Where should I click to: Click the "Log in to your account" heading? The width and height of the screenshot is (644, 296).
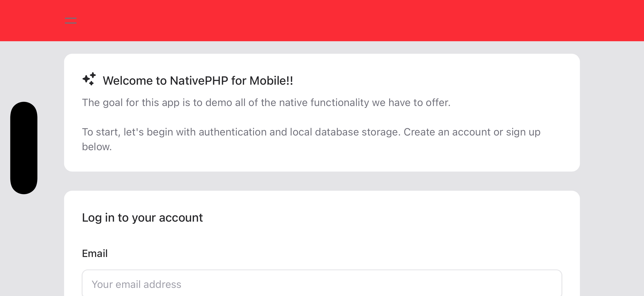[x=142, y=217]
